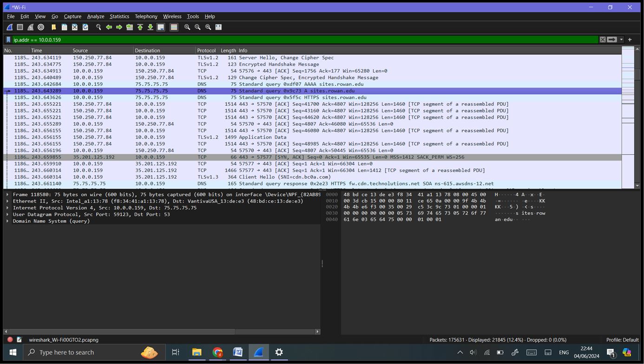Image resolution: width=644 pixels, height=364 pixels.
Task: Open the Statistics menu
Action: point(119,16)
